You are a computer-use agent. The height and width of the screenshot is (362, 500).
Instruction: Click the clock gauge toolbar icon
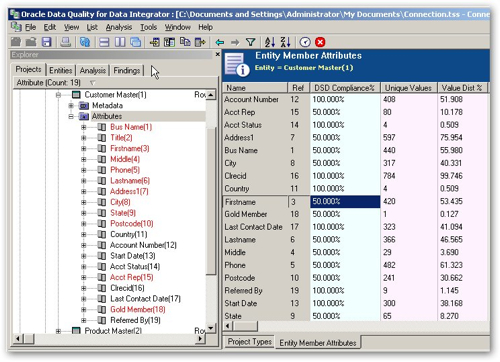tap(305, 42)
